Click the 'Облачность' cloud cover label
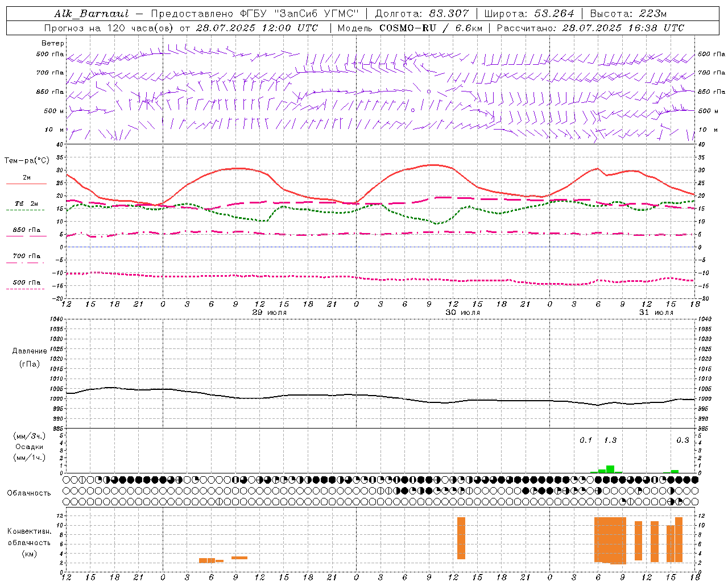The height and width of the screenshot is (582, 728). [29, 493]
